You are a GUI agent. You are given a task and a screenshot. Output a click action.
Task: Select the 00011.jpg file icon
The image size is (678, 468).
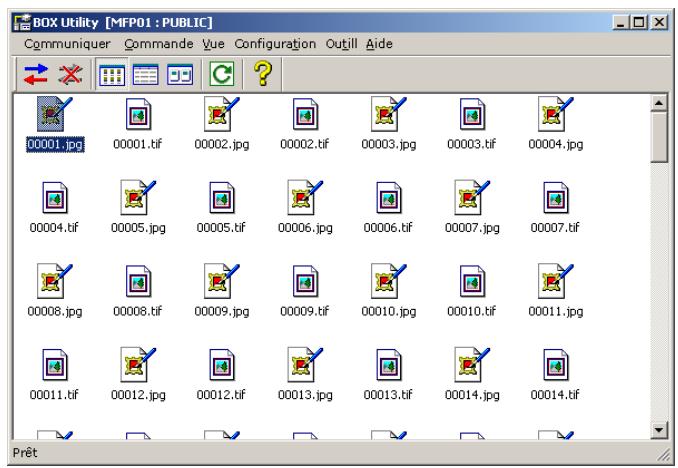click(x=555, y=281)
